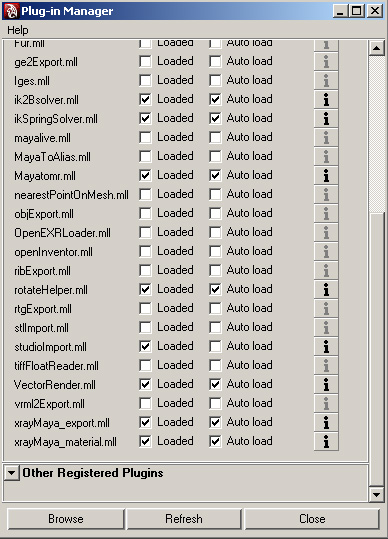Check Loaded for vrml2Export.mll

145,404
